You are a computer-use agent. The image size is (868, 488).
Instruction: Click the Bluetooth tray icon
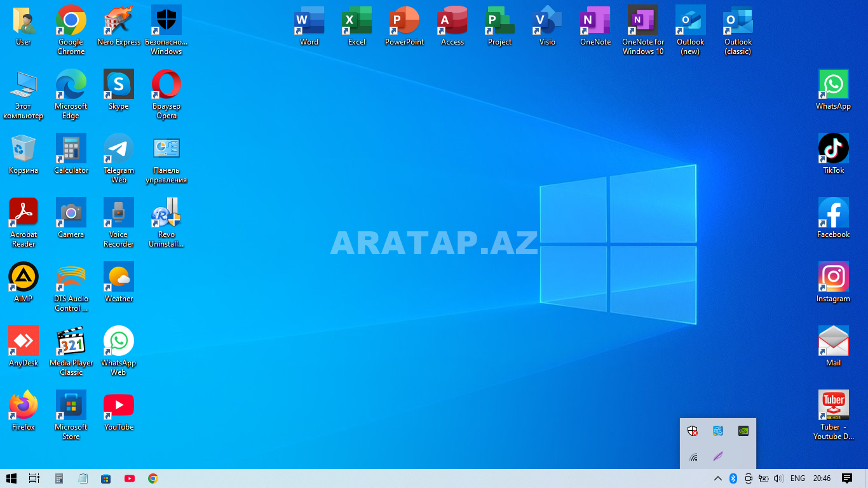point(733,478)
